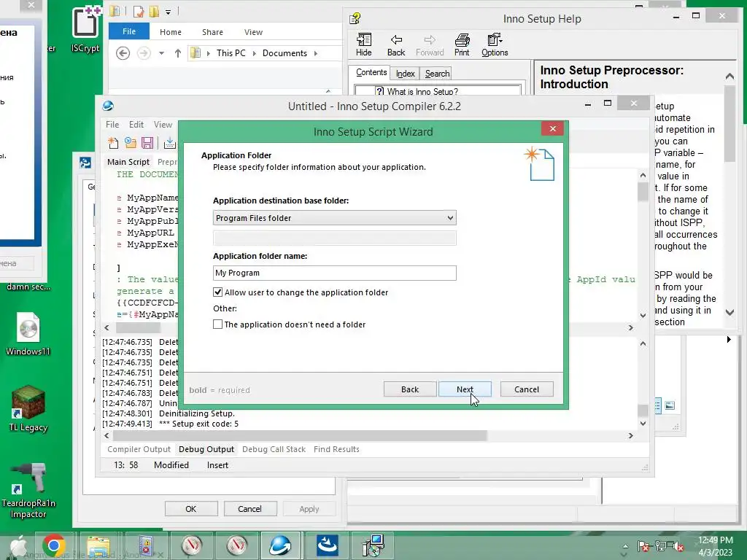The width and height of the screenshot is (747, 560).
Task: Click Back arrow in Inno Setup Help
Action: (396, 45)
